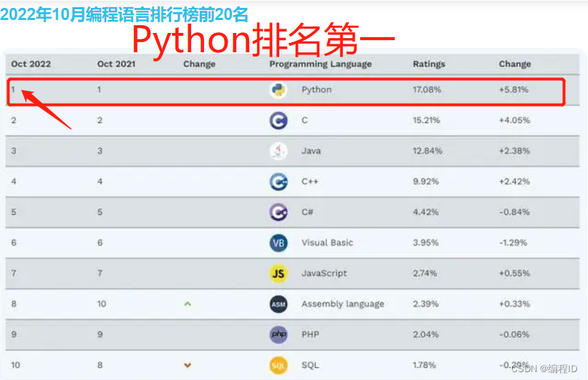Screen dimensions: 588x380
Task: Click the language name C++
Action: click(x=309, y=181)
